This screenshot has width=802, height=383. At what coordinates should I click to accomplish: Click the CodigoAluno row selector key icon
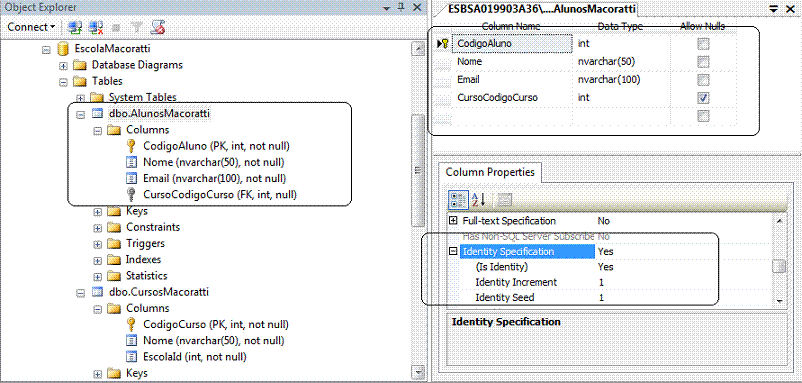(443, 44)
